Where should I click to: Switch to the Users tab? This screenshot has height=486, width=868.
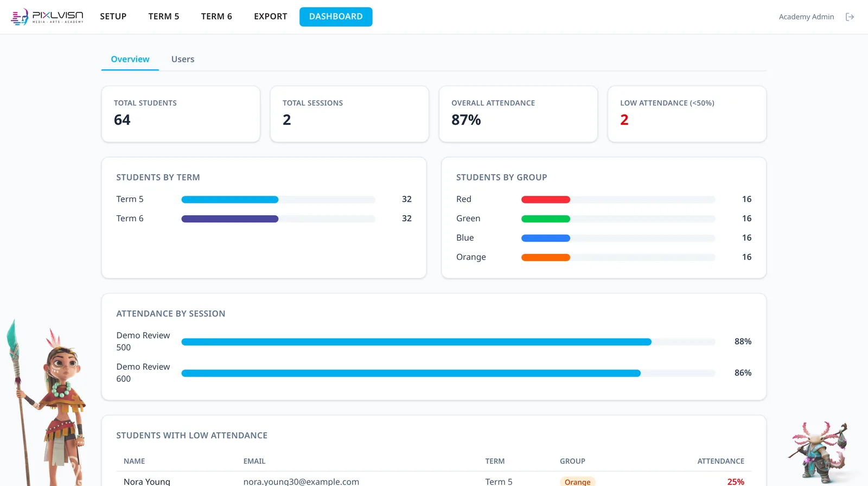(183, 59)
